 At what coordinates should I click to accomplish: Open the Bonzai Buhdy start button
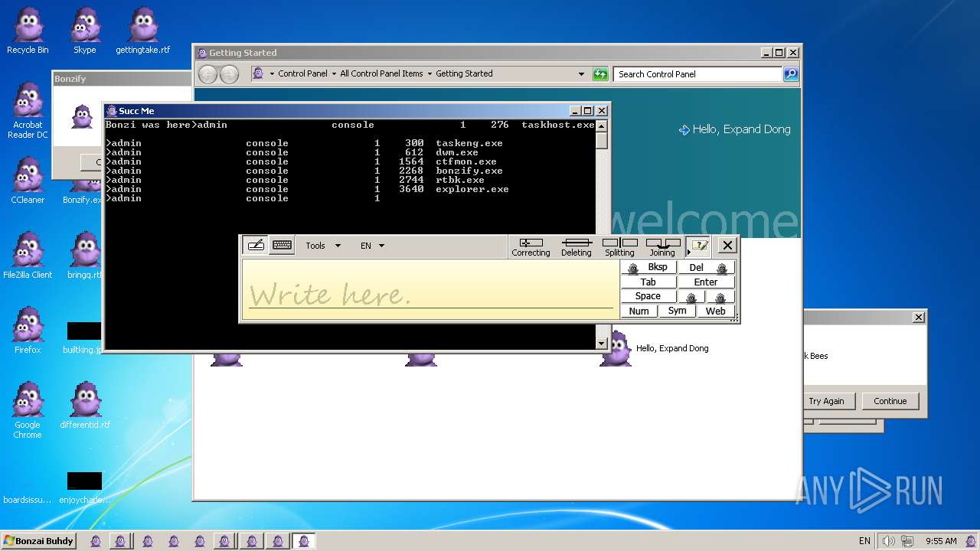[x=38, y=541]
